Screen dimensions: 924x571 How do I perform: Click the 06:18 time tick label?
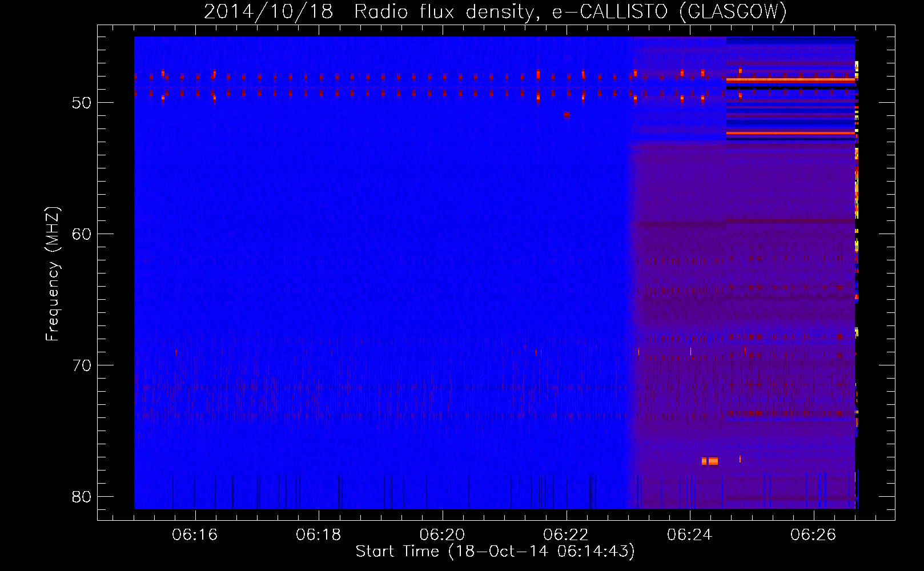[x=319, y=535]
